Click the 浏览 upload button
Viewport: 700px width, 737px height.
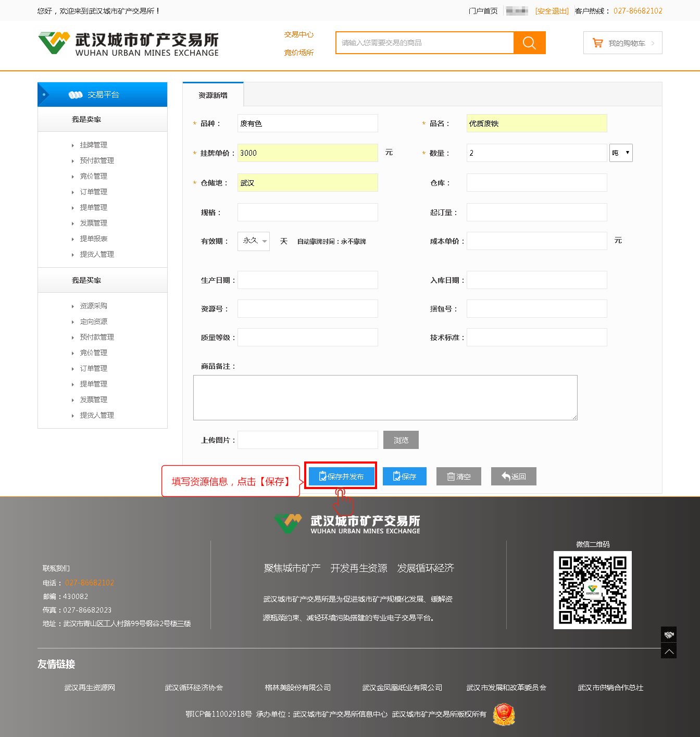click(401, 440)
